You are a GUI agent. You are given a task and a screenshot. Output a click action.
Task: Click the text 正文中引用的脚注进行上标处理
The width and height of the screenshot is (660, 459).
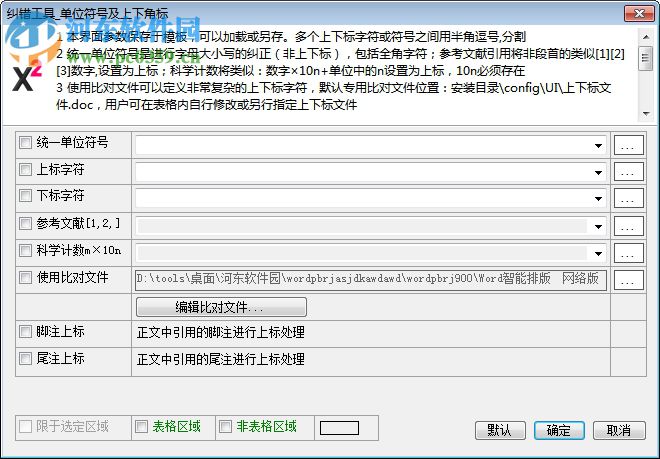click(x=221, y=332)
